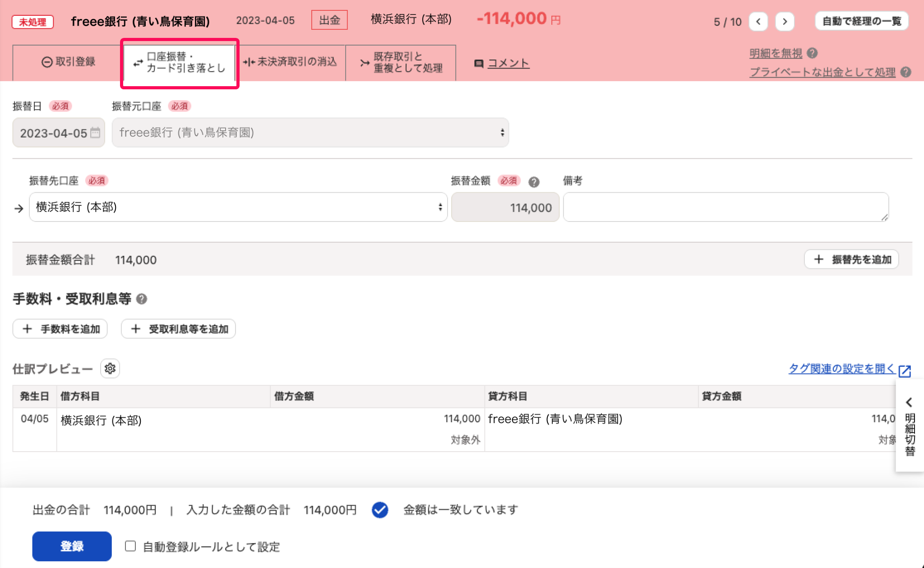Click the 明細を無視 link
924x568 pixels.
(x=776, y=53)
